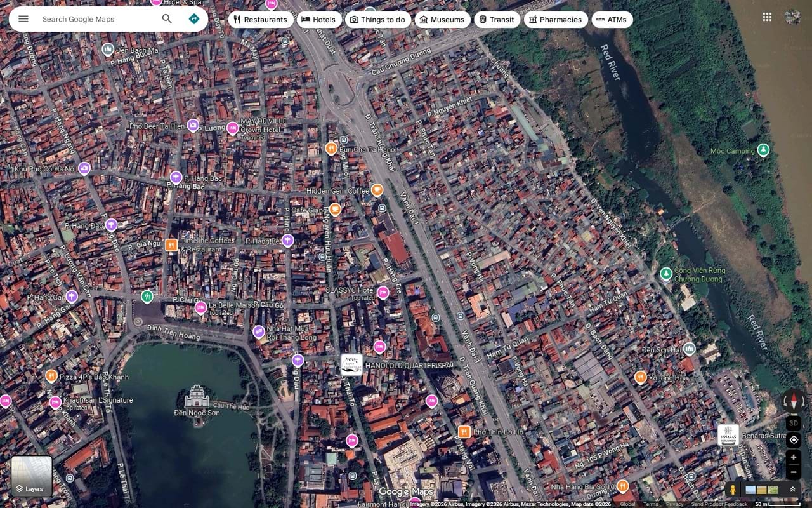Select the Street View pegman
Screen dimensions: 812x508
tap(733, 490)
